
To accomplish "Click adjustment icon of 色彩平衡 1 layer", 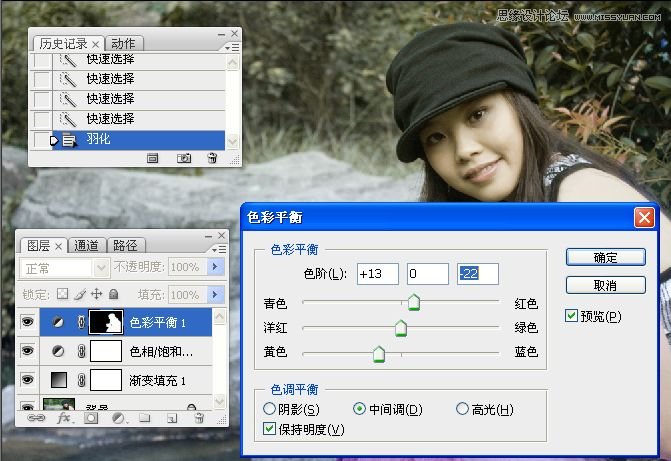I will point(58,322).
